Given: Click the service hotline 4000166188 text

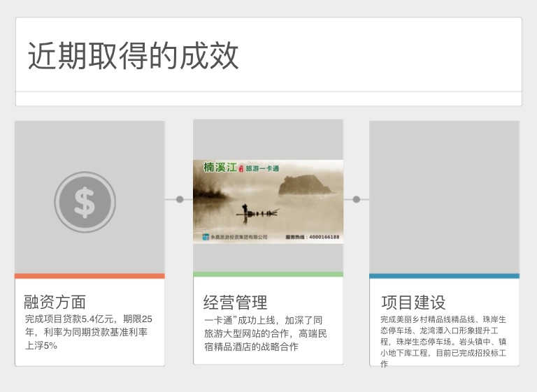Looking at the screenshot, I should click(312, 238).
